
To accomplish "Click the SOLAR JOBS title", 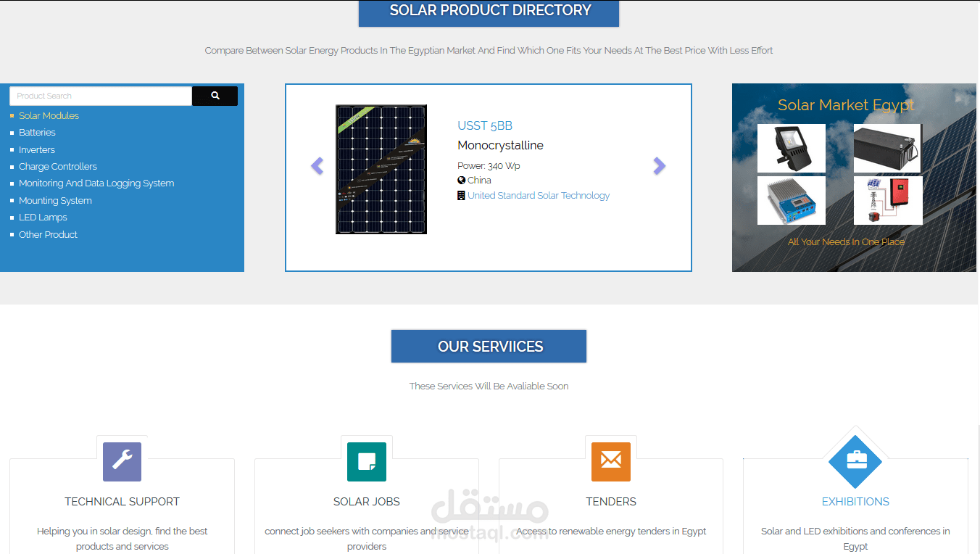I will (367, 502).
